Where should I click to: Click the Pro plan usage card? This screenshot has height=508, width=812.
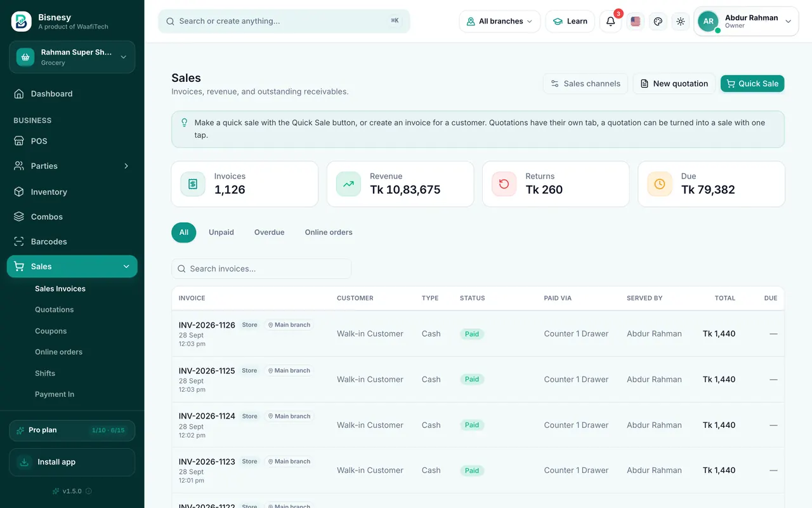(x=72, y=431)
